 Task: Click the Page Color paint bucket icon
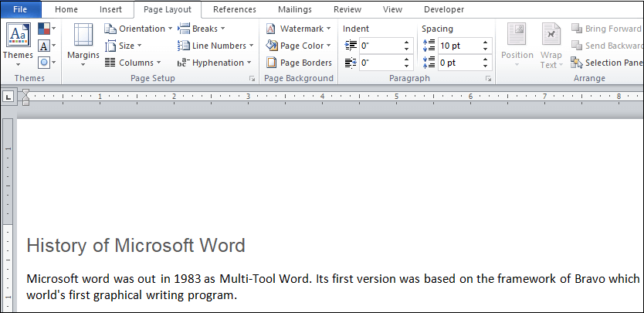coord(272,46)
